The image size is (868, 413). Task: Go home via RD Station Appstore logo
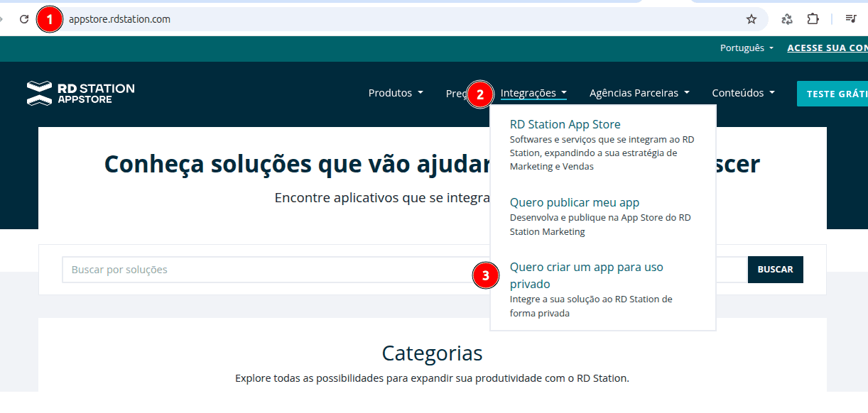pyautogui.click(x=80, y=93)
